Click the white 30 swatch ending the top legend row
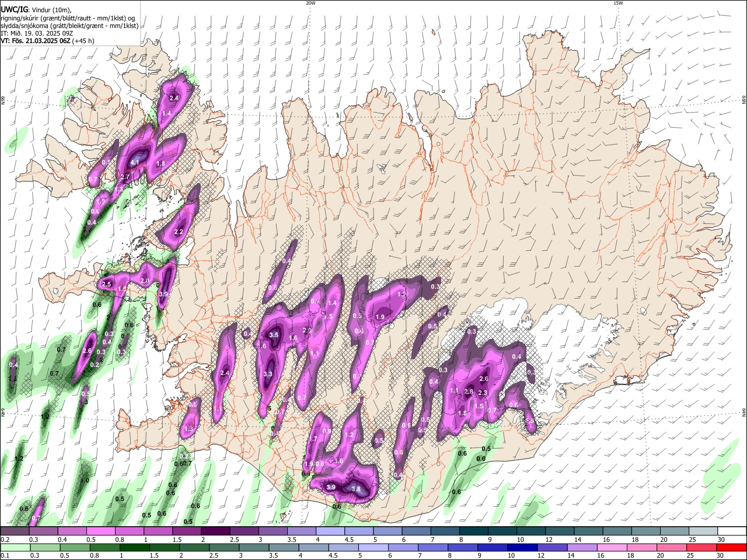The width and height of the screenshot is (747, 560). click(x=732, y=531)
